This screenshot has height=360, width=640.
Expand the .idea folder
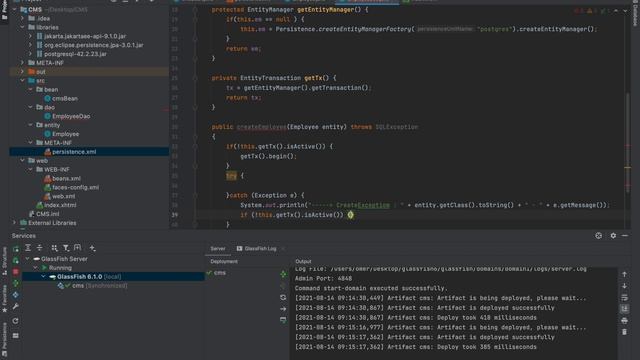pyautogui.click(x=22, y=18)
